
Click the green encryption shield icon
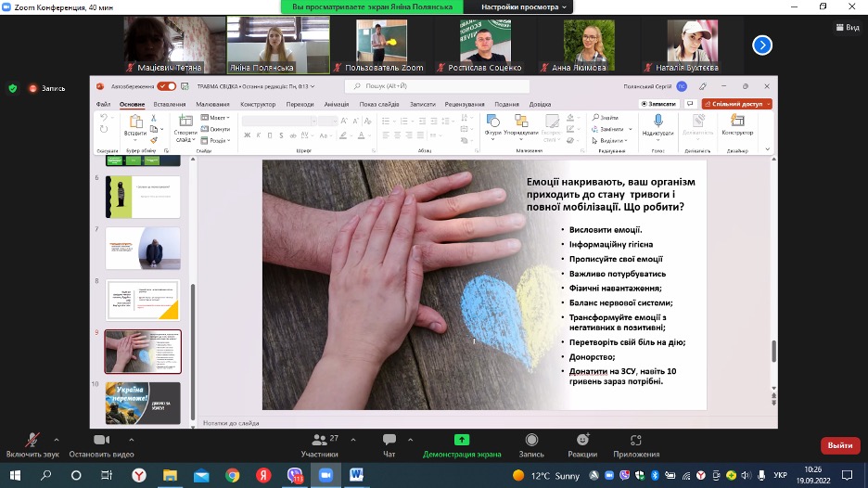coord(13,89)
